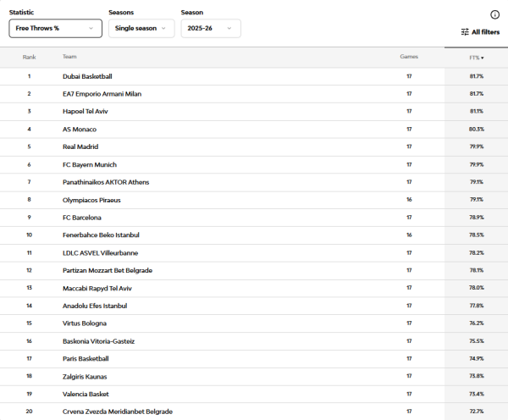508x420 pixels.
Task: Click the Rank column header
Action: click(29, 58)
